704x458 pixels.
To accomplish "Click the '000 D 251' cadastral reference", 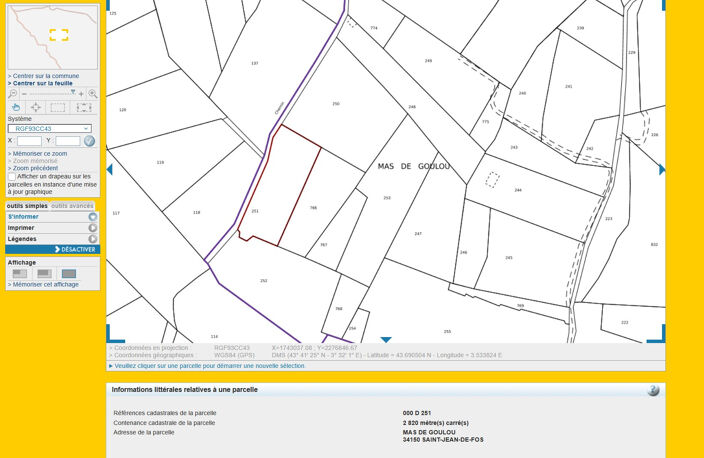I will (x=417, y=413).
